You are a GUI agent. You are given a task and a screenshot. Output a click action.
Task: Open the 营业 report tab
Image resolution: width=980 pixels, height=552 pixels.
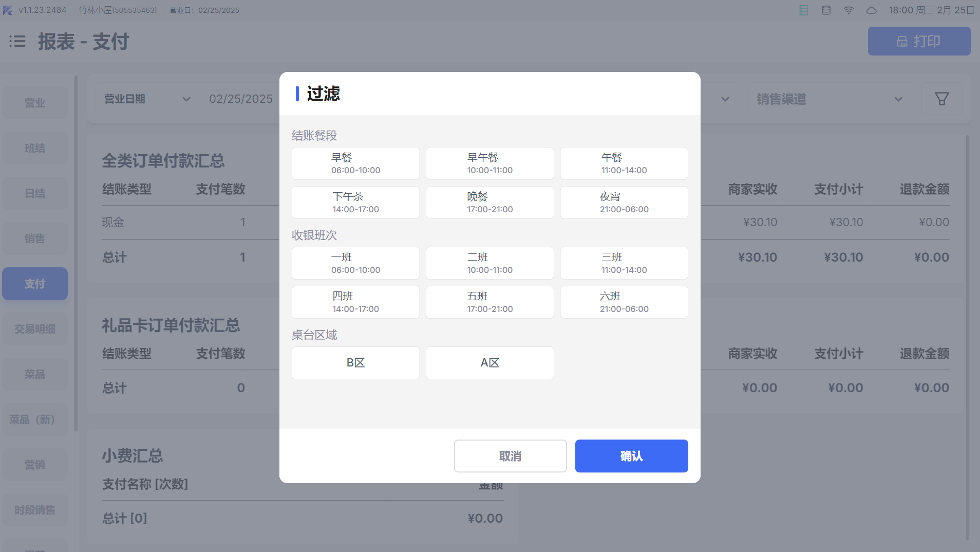click(35, 103)
